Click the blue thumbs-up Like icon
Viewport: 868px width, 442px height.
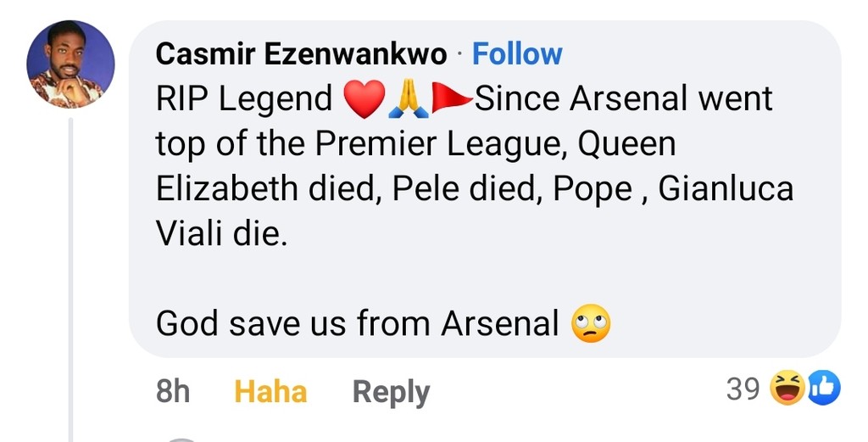pos(823,389)
